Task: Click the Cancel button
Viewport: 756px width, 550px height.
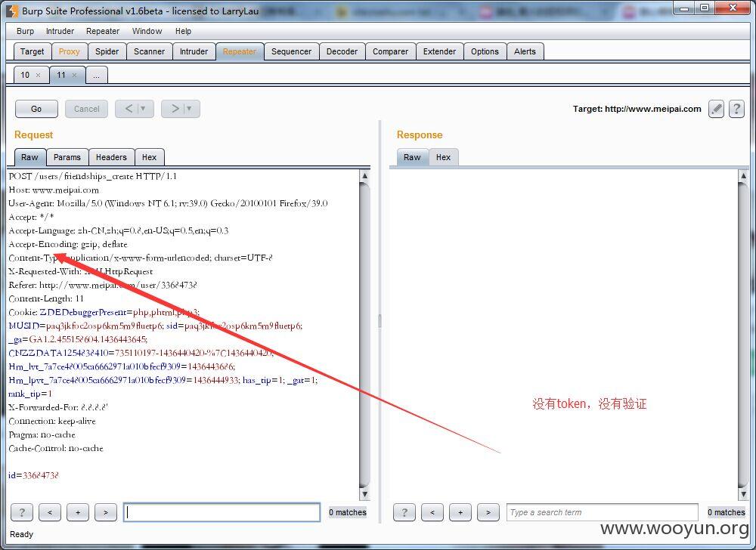Action: click(87, 109)
